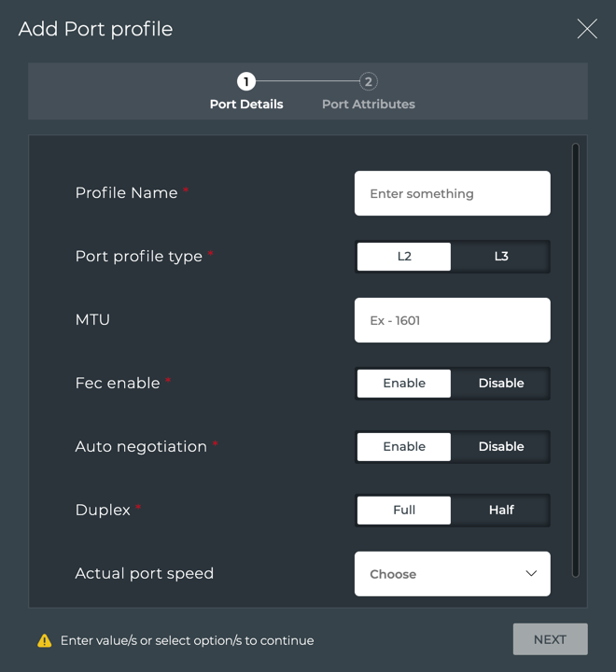Viewport: 616px width, 672px height.
Task: Open the Actual port speed dropdown
Action: [x=452, y=574]
